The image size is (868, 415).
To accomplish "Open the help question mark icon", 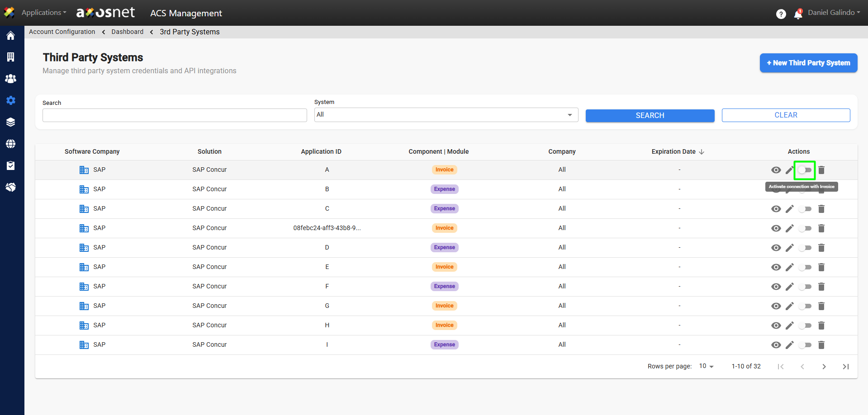I will click(x=781, y=14).
